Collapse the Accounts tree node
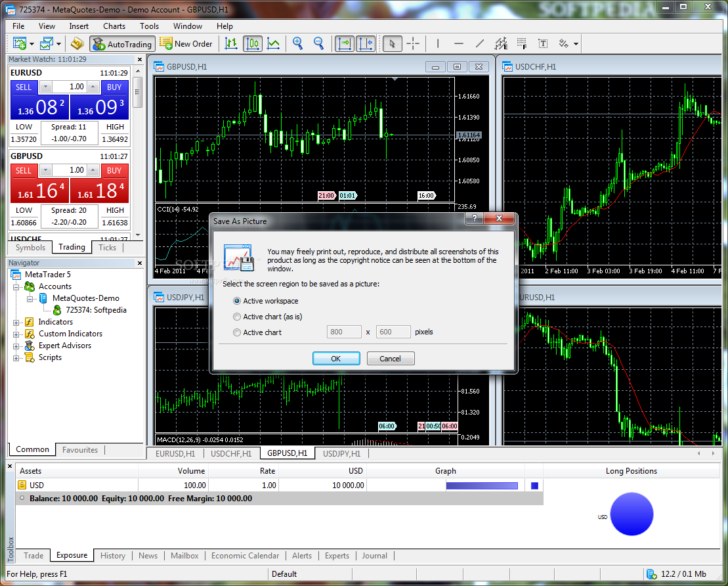Viewport: 728px width, 586px height. click(16, 286)
